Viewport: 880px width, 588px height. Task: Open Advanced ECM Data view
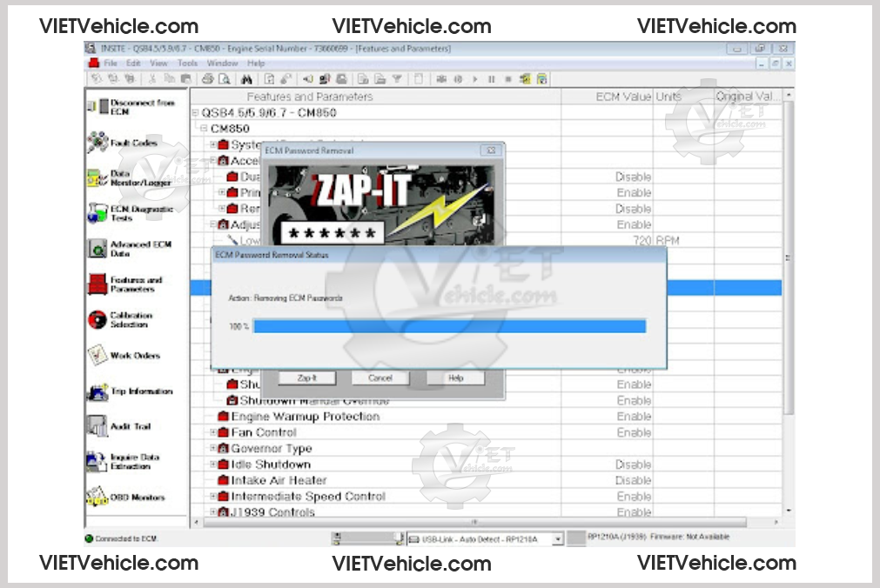coord(97,249)
